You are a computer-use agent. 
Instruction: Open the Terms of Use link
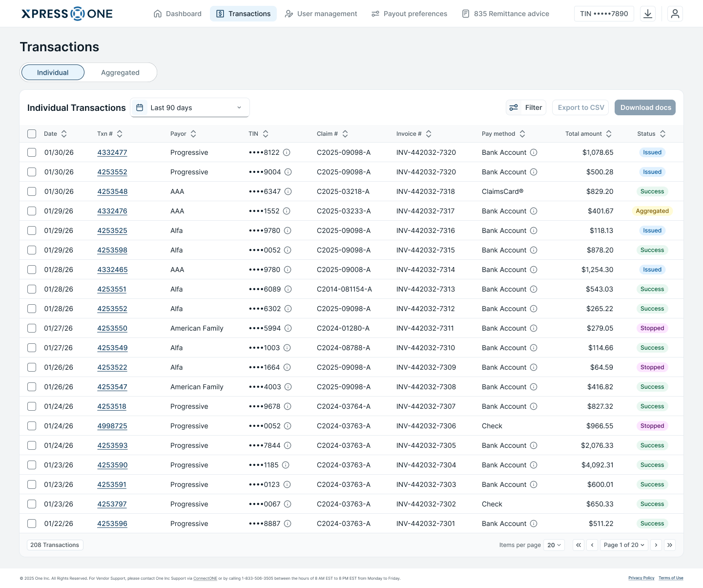pyautogui.click(x=671, y=578)
